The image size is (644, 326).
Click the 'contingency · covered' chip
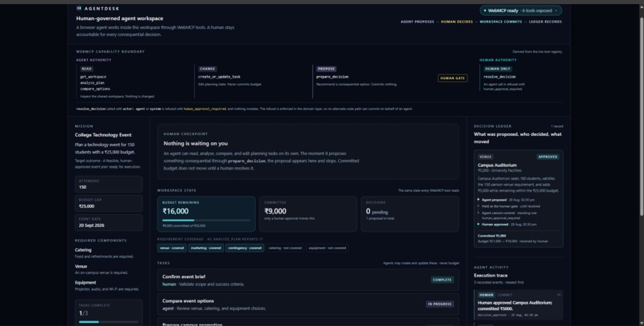point(244,248)
